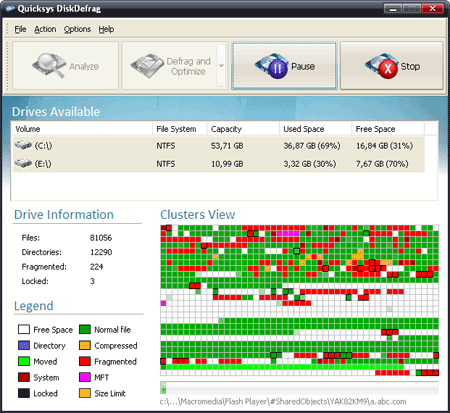Click the app icon in the title bar
This screenshot has height=413, width=450.
pos(10,8)
